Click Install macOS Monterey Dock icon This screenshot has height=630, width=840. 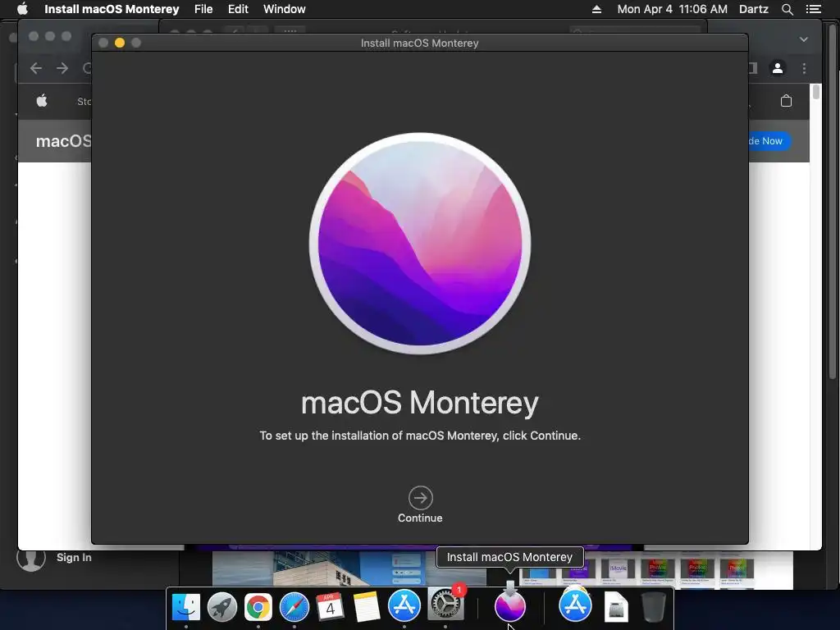(509, 605)
